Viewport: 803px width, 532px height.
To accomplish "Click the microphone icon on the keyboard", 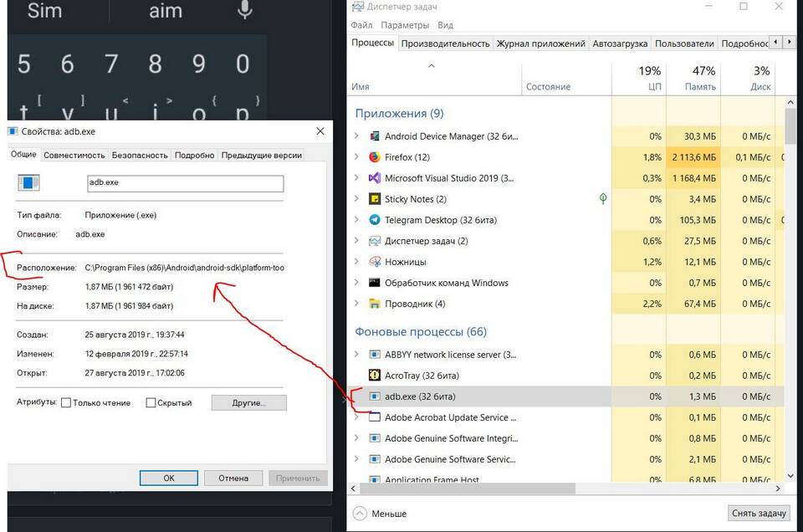I will click(x=245, y=10).
